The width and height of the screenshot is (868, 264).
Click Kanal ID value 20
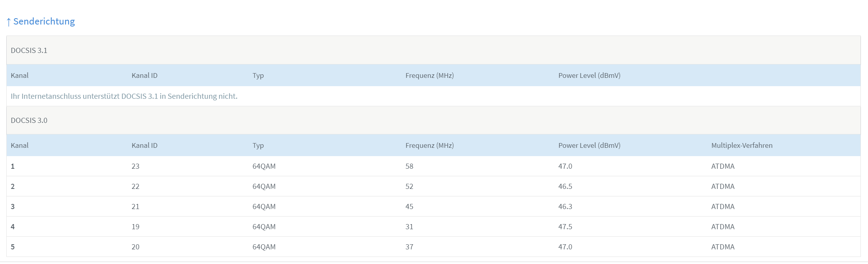coord(135,247)
